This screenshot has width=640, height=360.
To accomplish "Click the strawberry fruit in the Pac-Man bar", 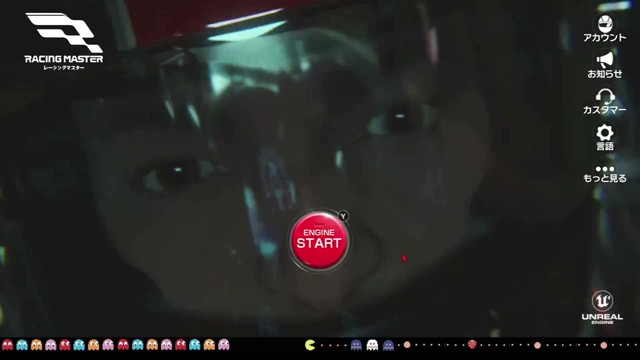I will 472,344.
